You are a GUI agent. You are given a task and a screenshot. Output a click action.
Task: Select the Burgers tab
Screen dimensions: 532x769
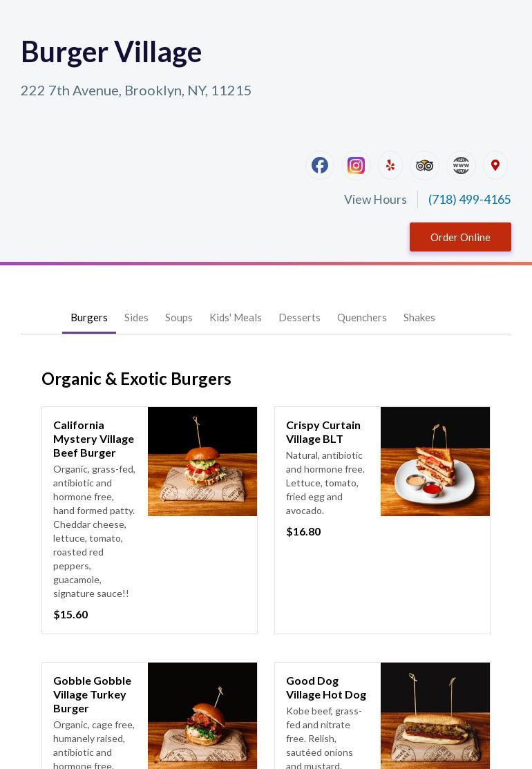click(88, 318)
